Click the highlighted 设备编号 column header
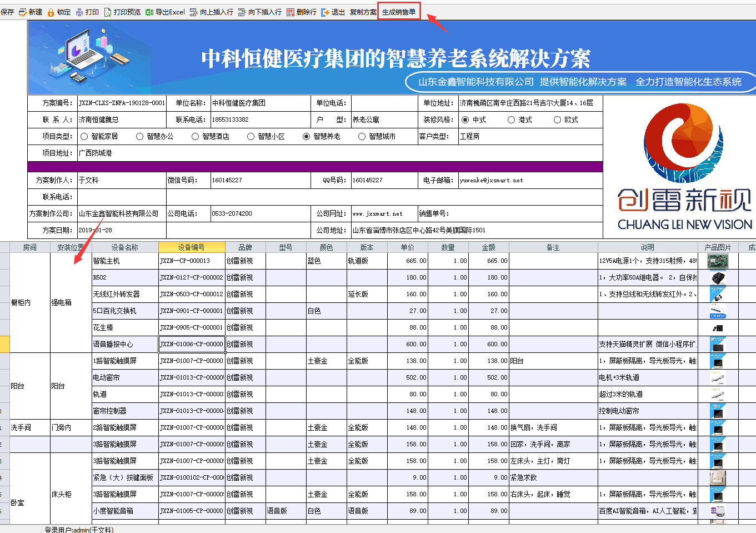This screenshot has width=756, height=533. (191, 246)
